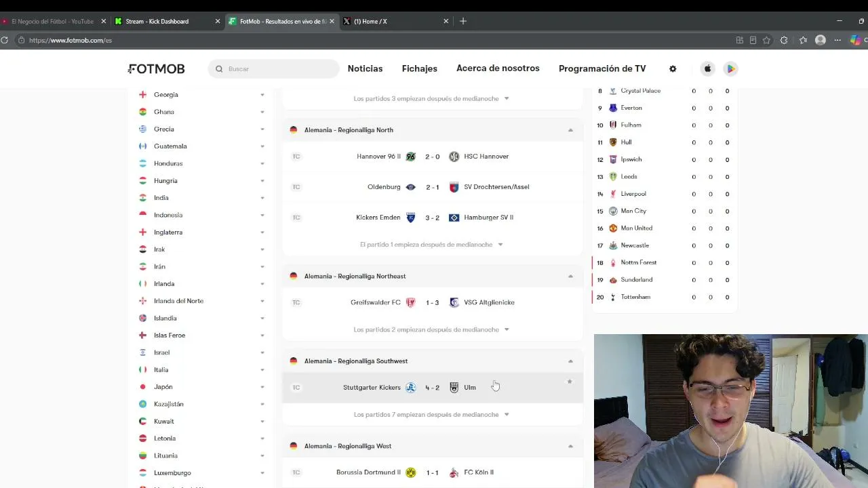Image resolution: width=868 pixels, height=488 pixels.
Task: Open Acerca de nosotros menu item
Action: pyautogui.click(x=498, y=68)
